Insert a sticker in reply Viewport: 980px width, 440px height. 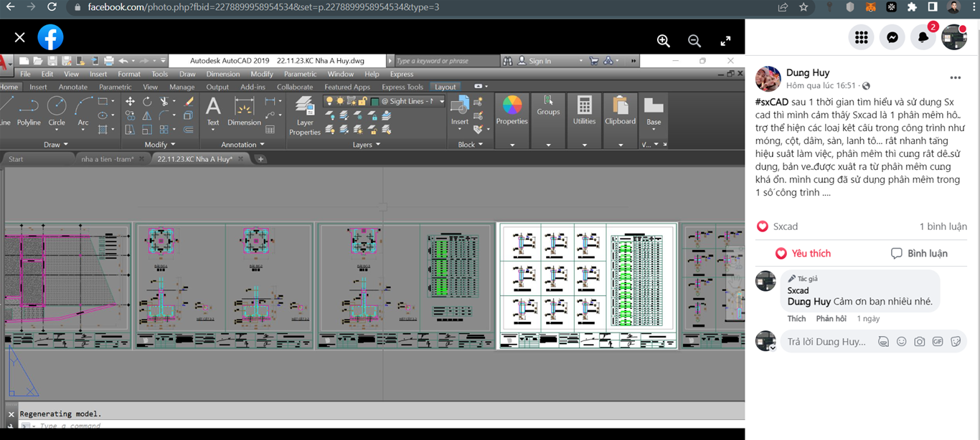pyautogui.click(x=956, y=342)
